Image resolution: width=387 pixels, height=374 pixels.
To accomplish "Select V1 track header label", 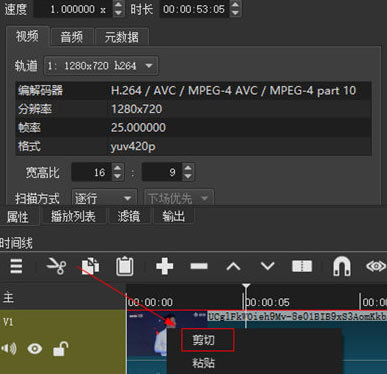I will point(8,322).
